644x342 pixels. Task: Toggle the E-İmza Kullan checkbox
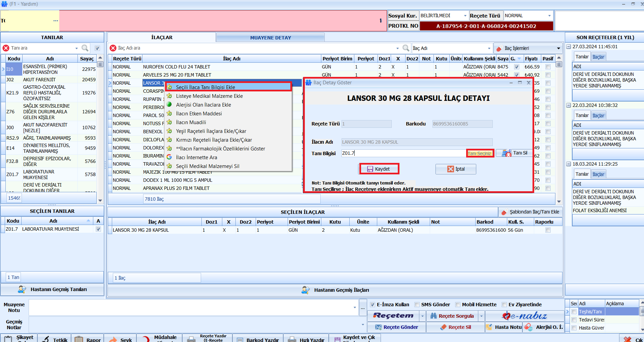[x=373, y=305]
